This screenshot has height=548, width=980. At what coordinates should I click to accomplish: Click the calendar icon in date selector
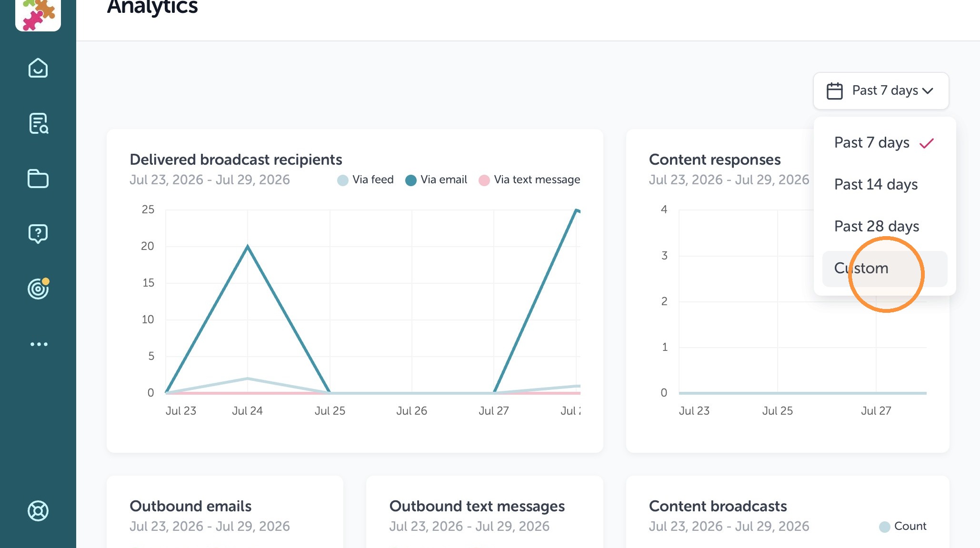(834, 91)
